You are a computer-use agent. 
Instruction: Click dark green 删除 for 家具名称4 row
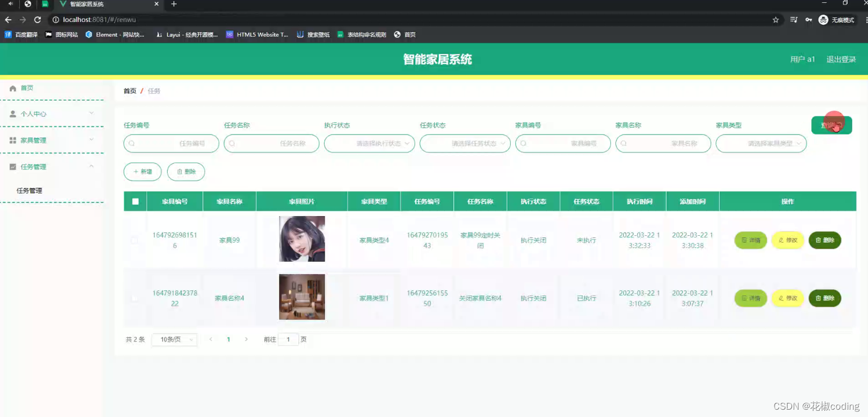coord(825,298)
